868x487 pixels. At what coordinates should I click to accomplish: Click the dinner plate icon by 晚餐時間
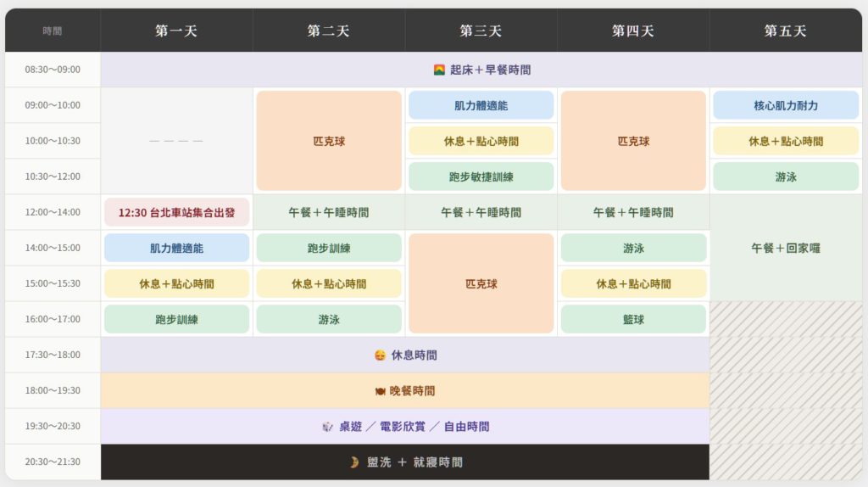(380, 391)
